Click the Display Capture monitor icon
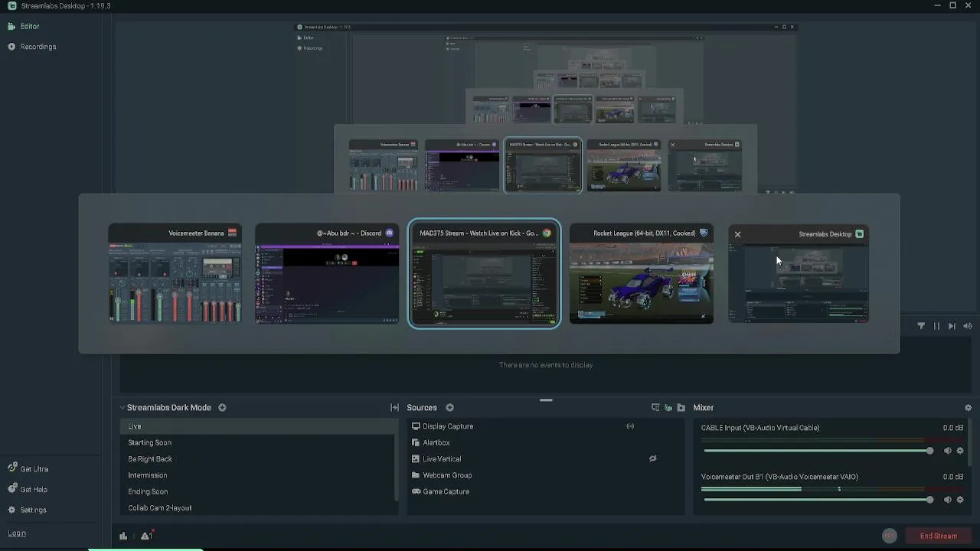980x551 pixels. 416,426
